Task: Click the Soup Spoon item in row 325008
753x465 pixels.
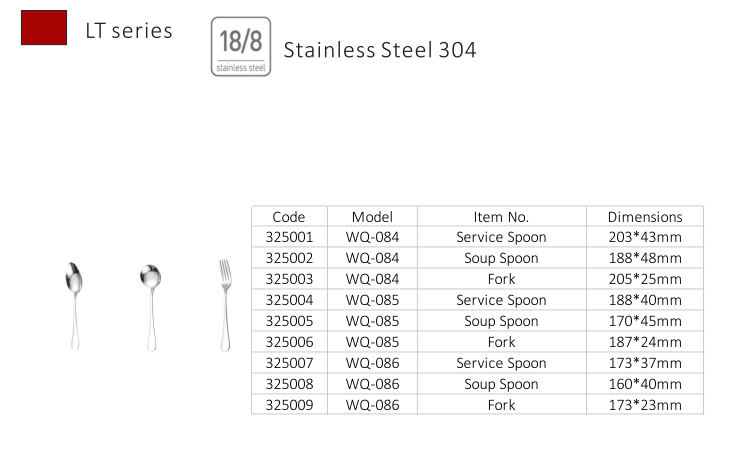Action: tap(501, 384)
